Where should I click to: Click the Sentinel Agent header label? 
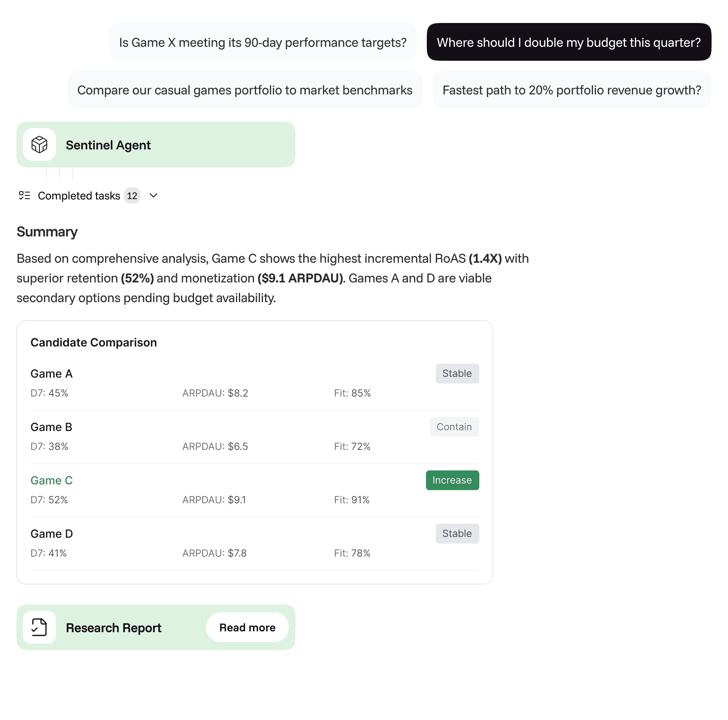point(108,145)
